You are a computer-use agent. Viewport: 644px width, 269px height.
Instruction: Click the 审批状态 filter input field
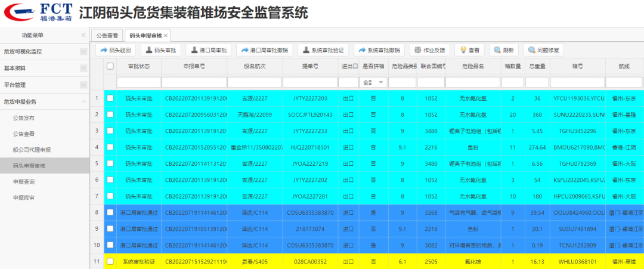click(x=138, y=82)
